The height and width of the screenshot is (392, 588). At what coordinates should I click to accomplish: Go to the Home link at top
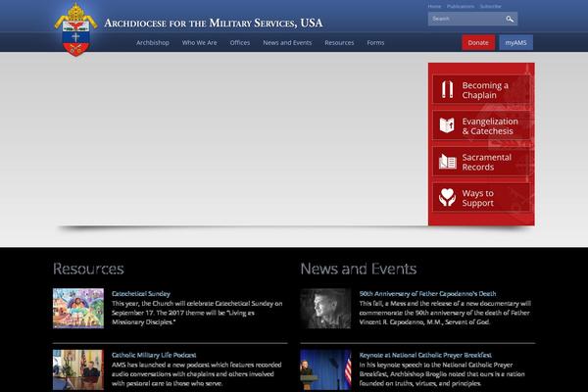(x=434, y=7)
